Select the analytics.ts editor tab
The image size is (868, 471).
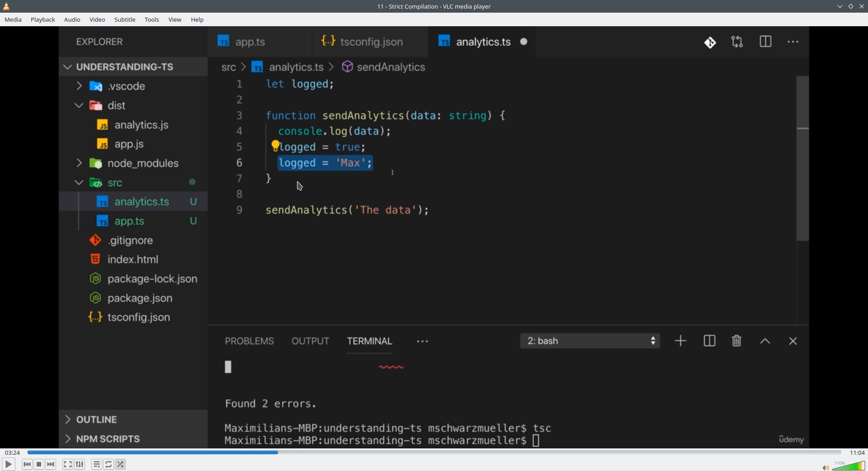(x=482, y=42)
